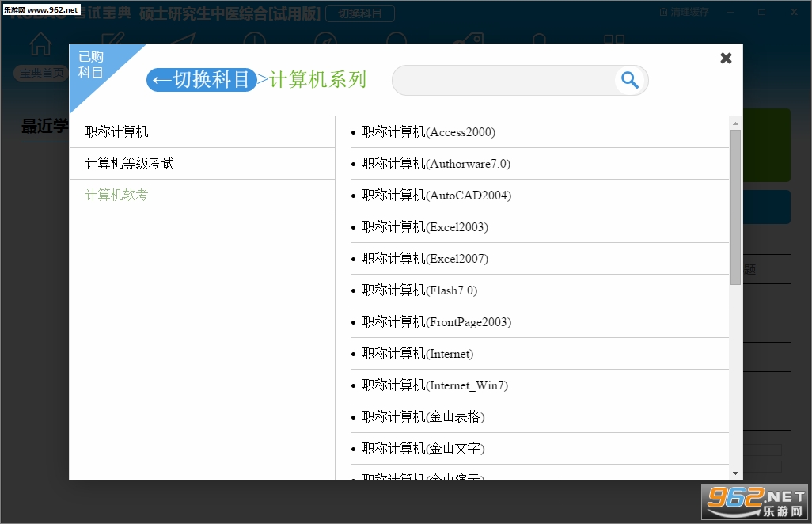The image size is (812, 524).
Task: Select 计算机软考 category
Action: (202, 196)
